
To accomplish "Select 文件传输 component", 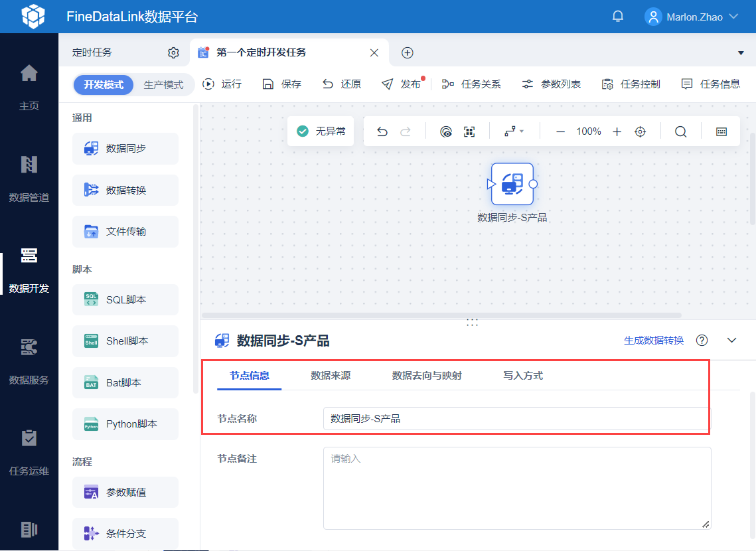I will (125, 232).
